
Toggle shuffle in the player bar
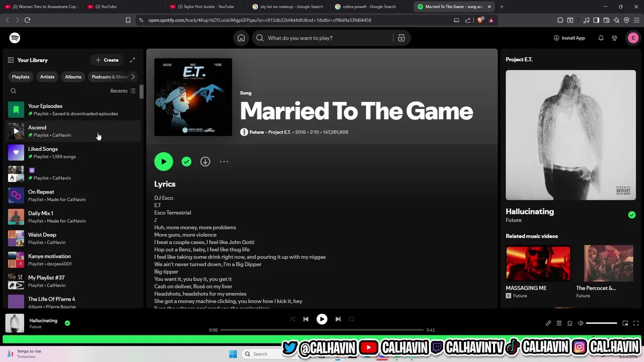click(x=292, y=319)
